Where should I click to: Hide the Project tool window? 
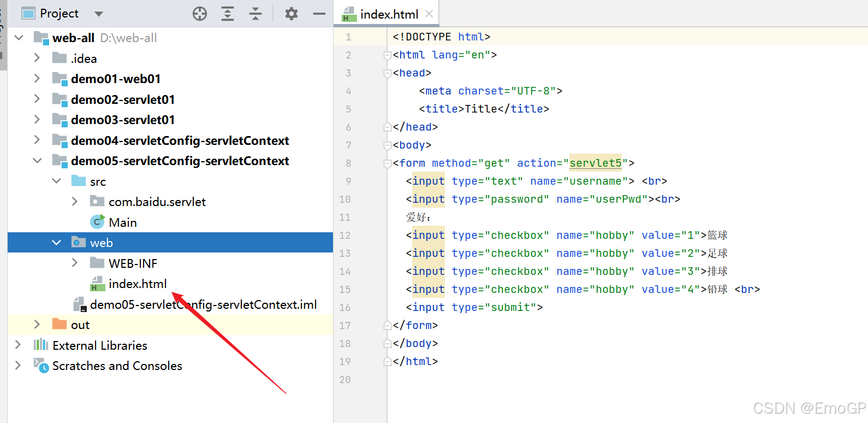(319, 14)
